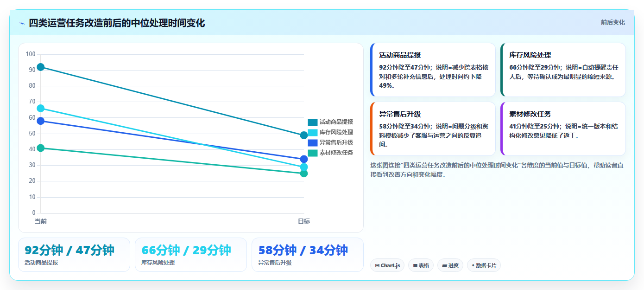Viewport: 644px width, 290px height.
Task: Click the 66 data point at 当前
Action: tap(41, 108)
